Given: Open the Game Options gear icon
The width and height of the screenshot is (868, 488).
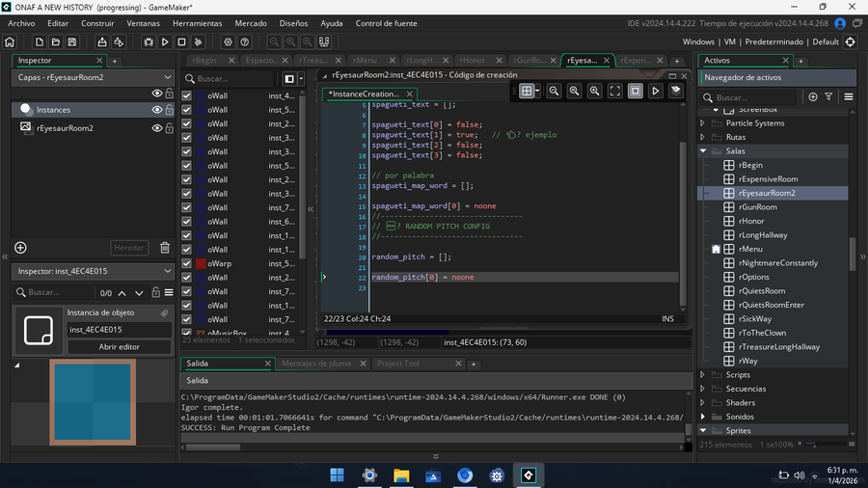Looking at the screenshot, I should [x=228, y=42].
